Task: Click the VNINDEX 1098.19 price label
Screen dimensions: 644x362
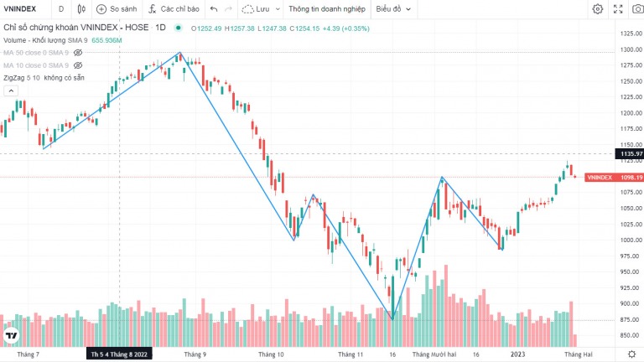Action: (x=614, y=178)
